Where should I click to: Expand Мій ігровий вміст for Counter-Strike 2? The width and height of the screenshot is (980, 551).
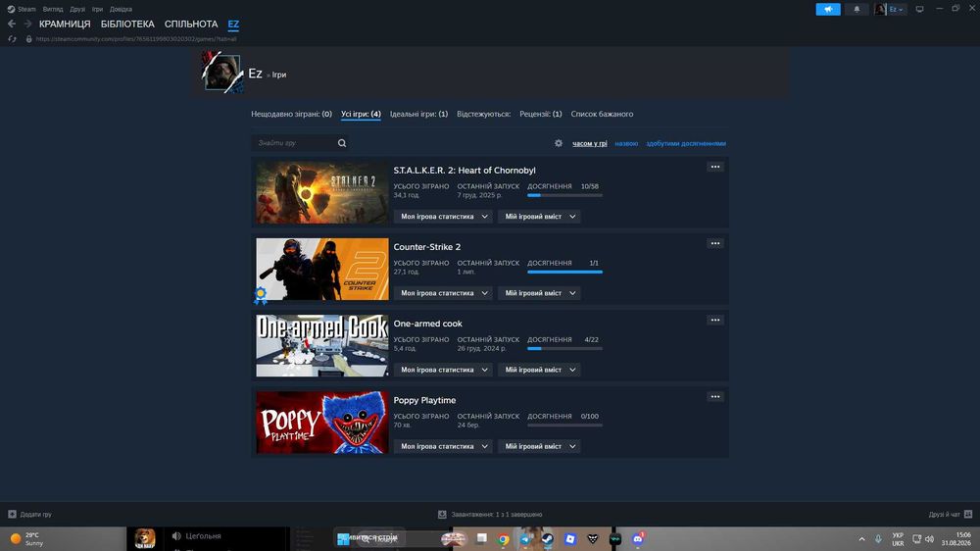[x=539, y=293]
